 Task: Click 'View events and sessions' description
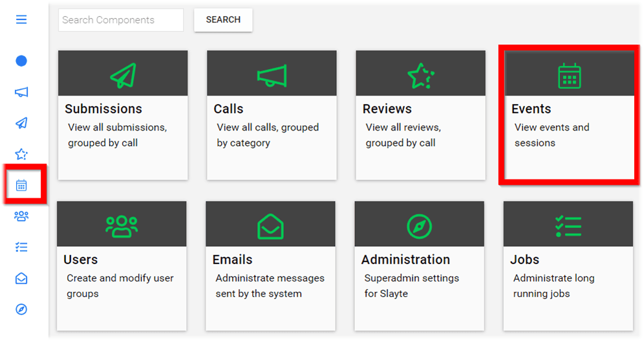coord(552,135)
